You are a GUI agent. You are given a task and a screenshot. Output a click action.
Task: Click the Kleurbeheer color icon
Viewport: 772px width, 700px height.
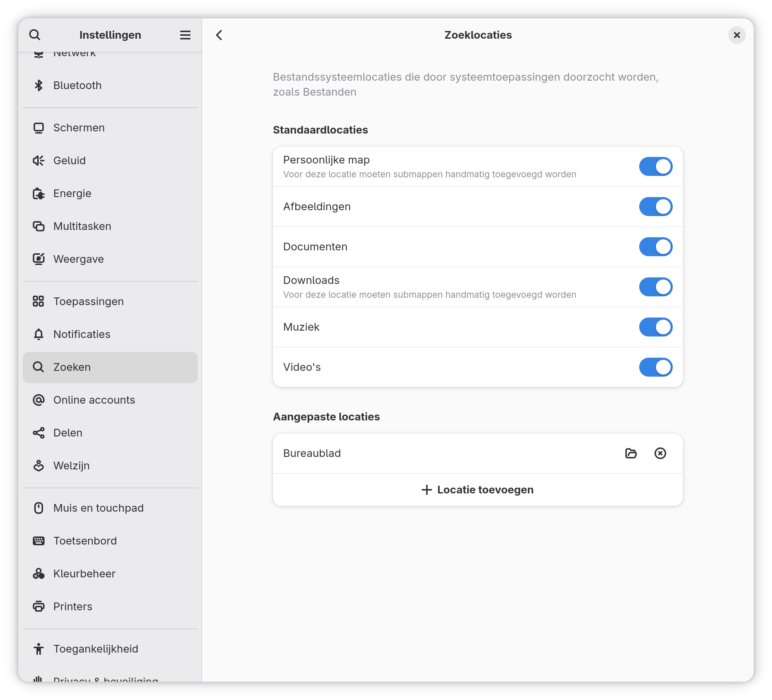pyautogui.click(x=38, y=574)
